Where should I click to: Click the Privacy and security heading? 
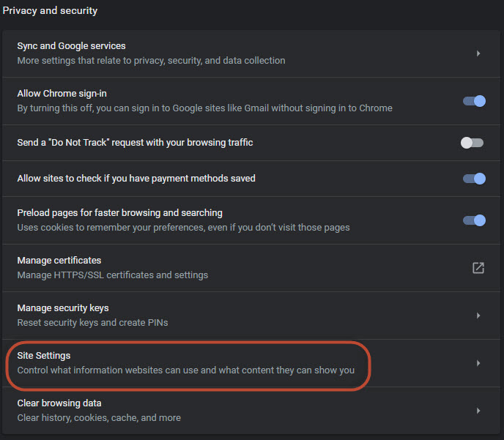click(x=50, y=10)
